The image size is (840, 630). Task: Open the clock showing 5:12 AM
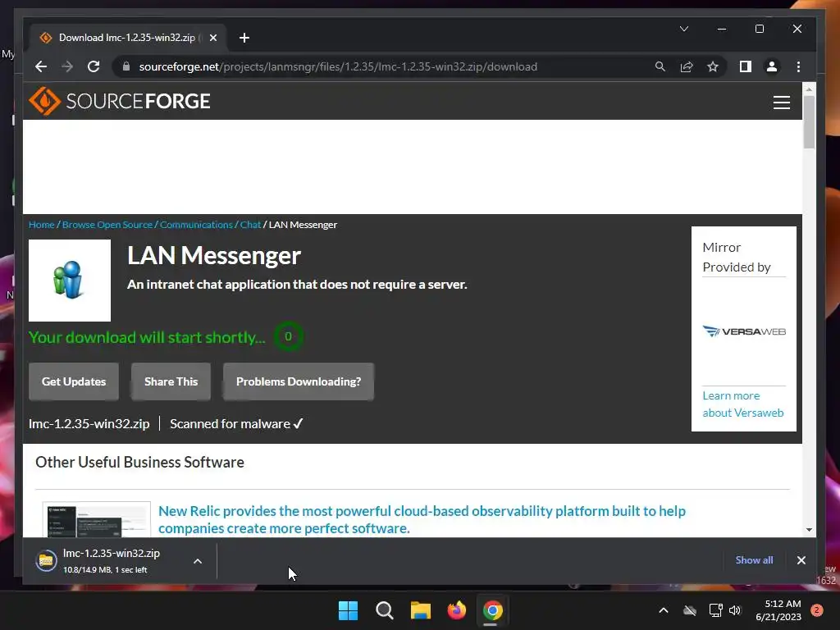(x=778, y=610)
